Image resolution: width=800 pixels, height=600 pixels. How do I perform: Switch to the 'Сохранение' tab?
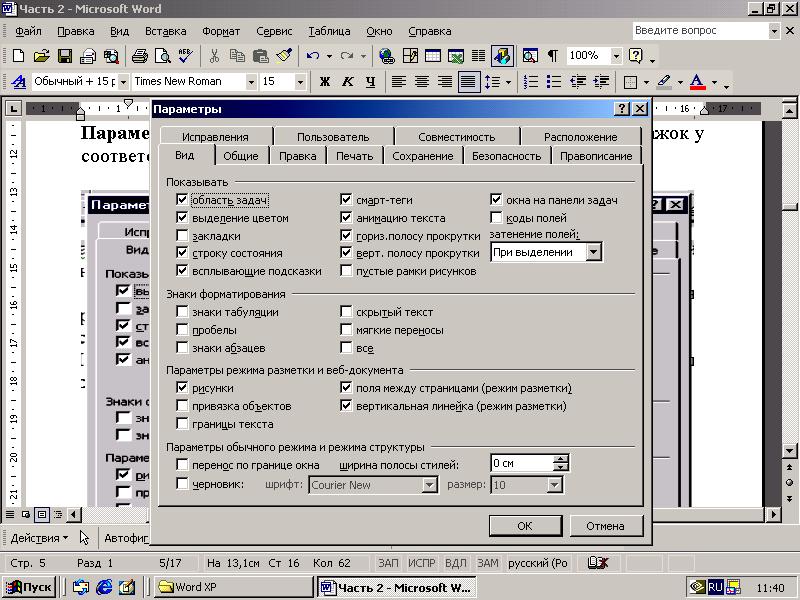click(x=423, y=156)
